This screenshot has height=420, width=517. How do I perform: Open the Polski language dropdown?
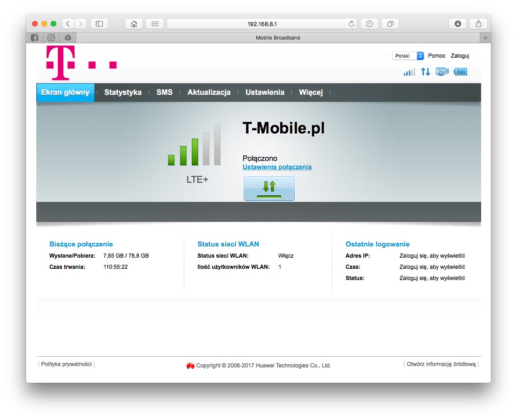pos(408,56)
